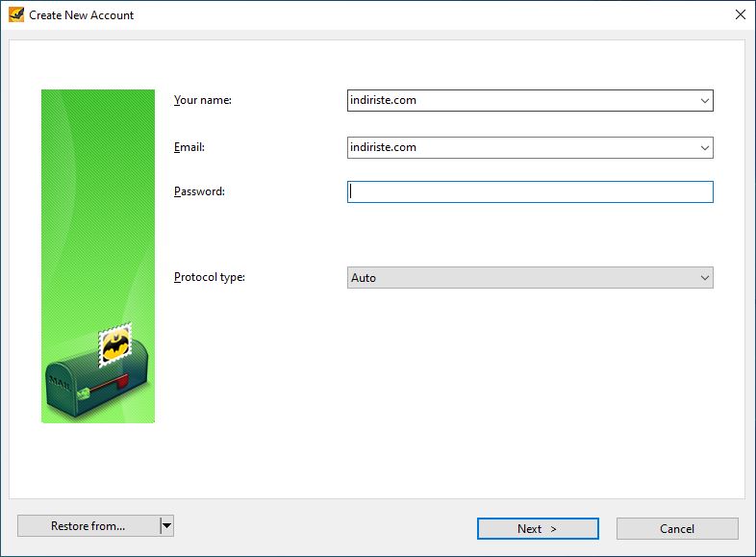The width and height of the screenshot is (756, 557).
Task: Click the Your name label
Action: pyautogui.click(x=203, y=100)
